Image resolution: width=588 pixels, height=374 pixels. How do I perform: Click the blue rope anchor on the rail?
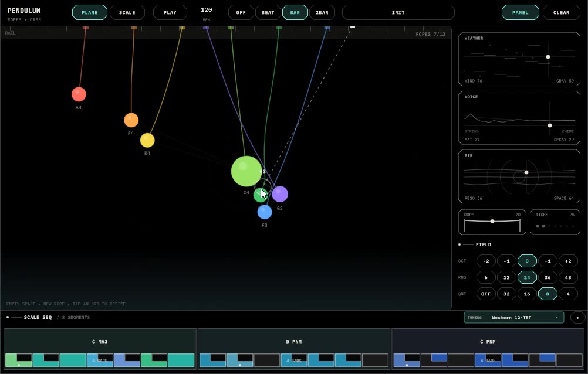(327, 28)
